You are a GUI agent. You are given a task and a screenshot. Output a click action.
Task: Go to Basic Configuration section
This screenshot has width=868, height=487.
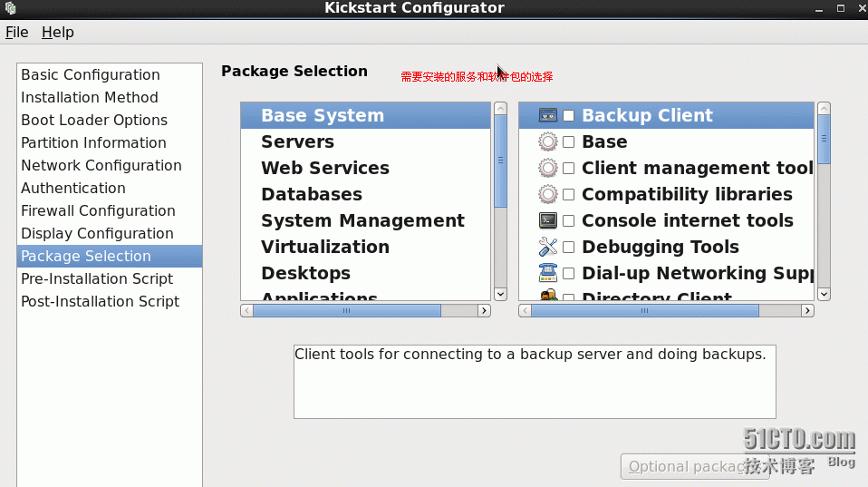110,74
